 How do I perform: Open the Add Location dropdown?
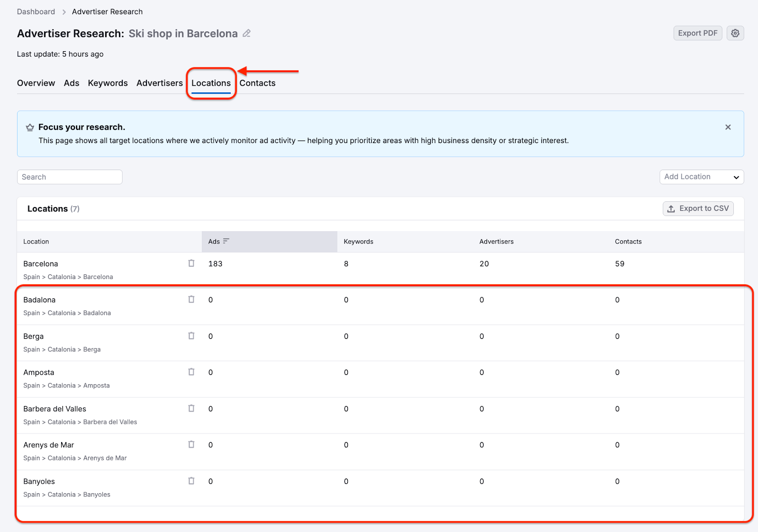click(x=701, y=177)
